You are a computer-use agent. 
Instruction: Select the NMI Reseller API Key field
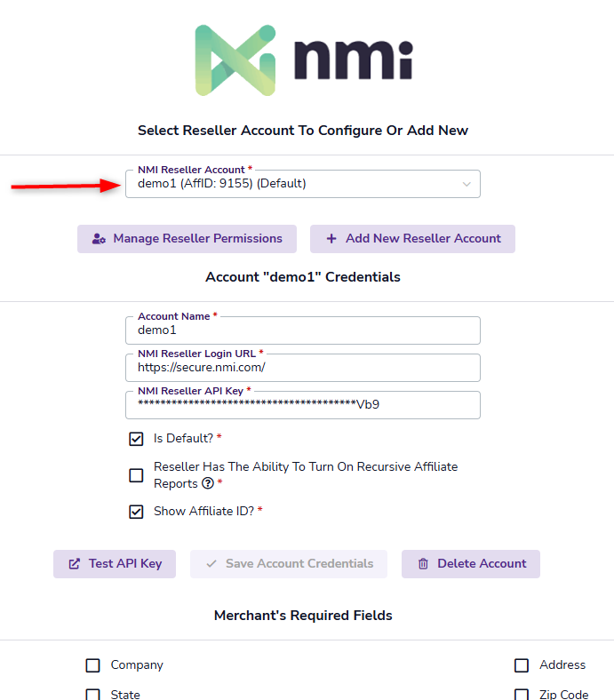coord(302,405)
